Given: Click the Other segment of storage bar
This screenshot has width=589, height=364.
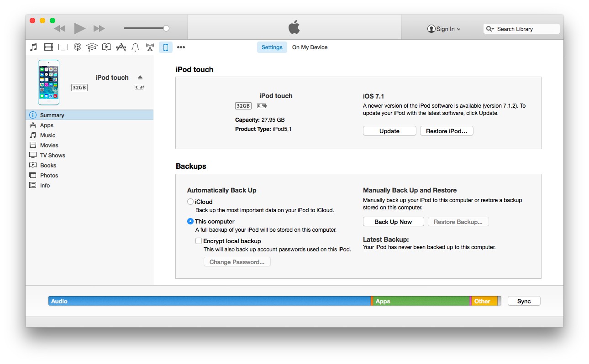Looking at the screenshot, I should coord(484,301).
